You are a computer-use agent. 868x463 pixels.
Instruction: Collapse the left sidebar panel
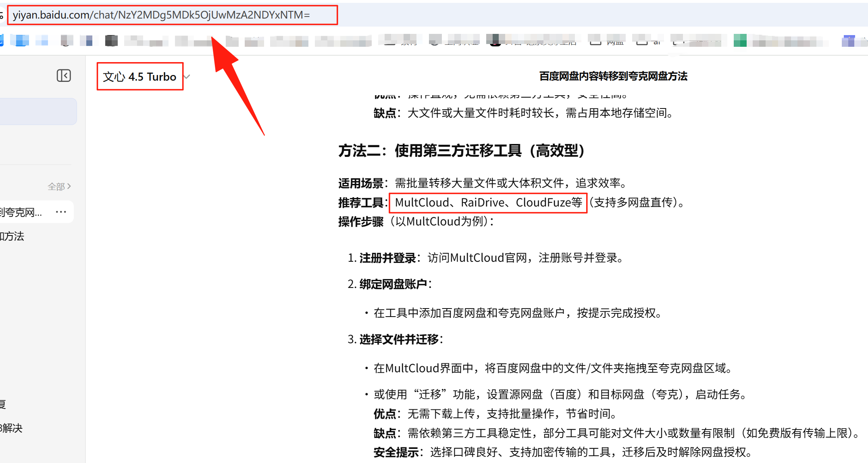(x=64, y=76)
